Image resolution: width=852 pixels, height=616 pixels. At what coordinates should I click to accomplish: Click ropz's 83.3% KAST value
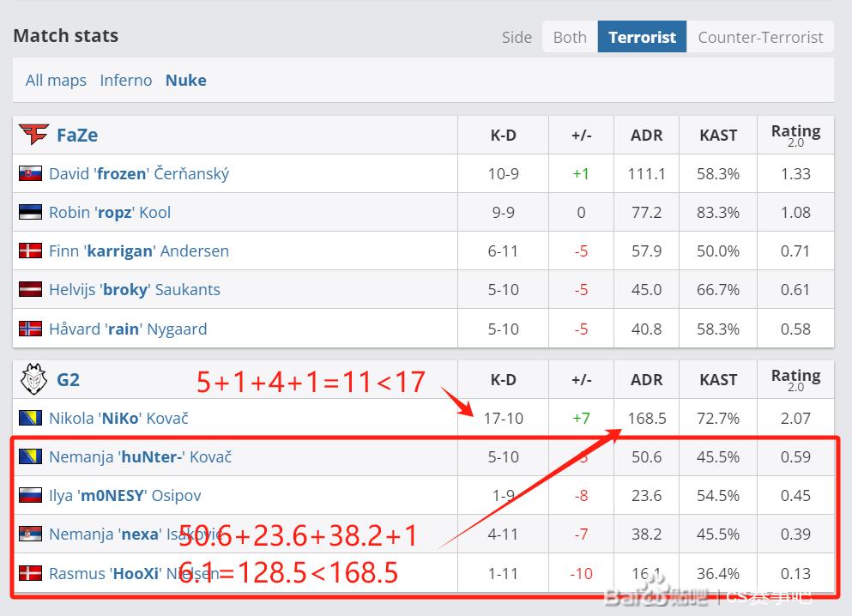pos(718,213)
